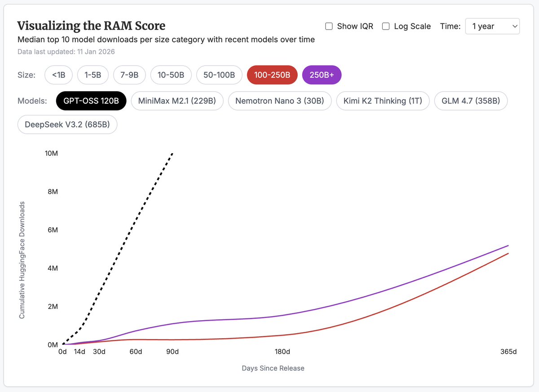Toggle off the GPT-OSS 120B model
Image resolution: width=539 pixels, height=392 pixels.
pyautogui.click(x=91, y=101)
